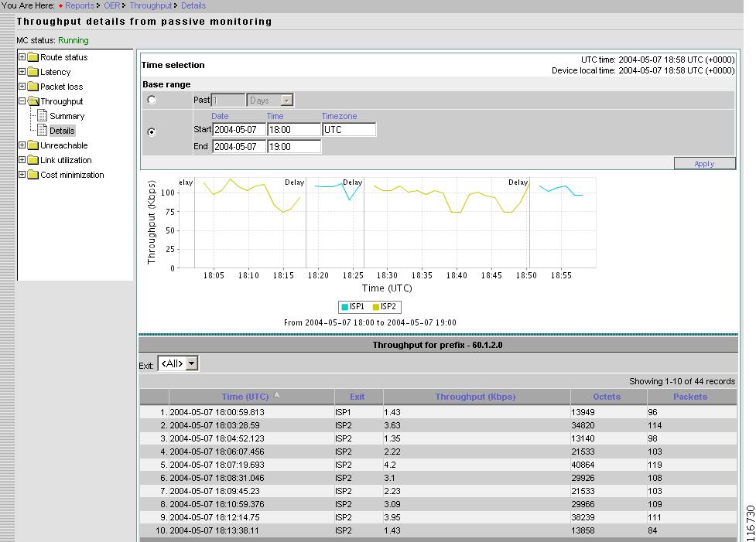This screenshot has height=542, width=756.
Task: Sort table by Time (UTC) column
Action: (245, 397)
